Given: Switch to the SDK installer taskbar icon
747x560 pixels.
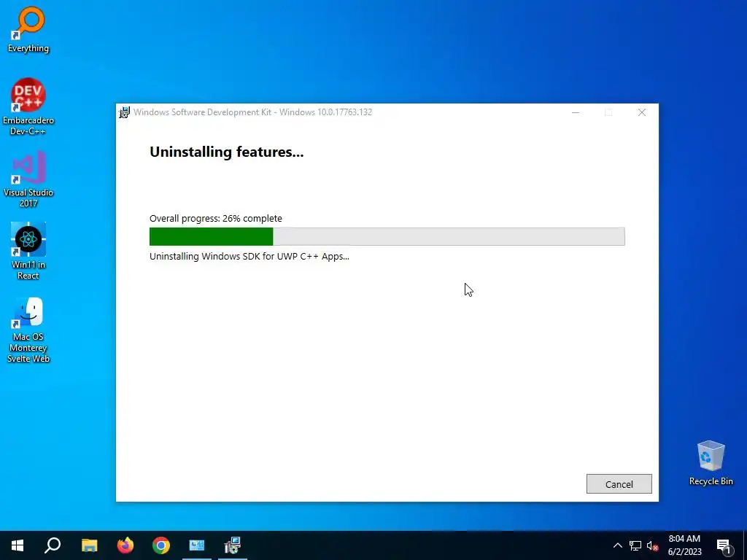Looking at the screenshot, I should coord(233,545).
